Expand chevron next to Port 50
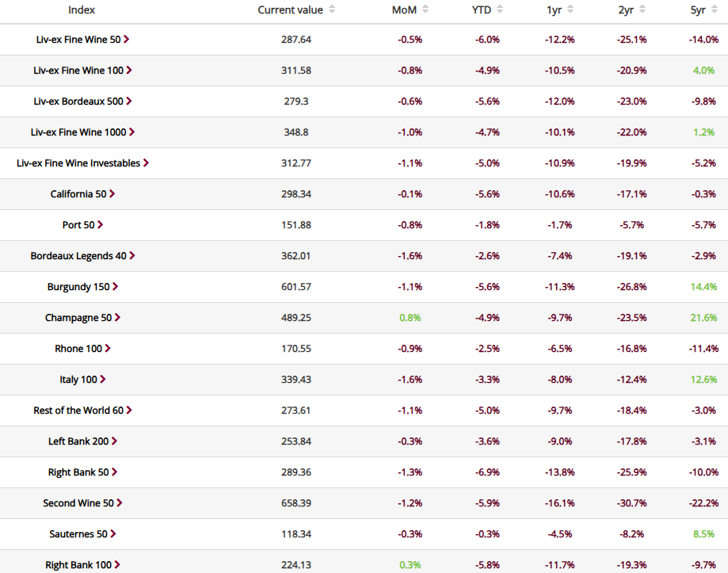The height and width of the screenshot is (573, 728). click(101, 225)
